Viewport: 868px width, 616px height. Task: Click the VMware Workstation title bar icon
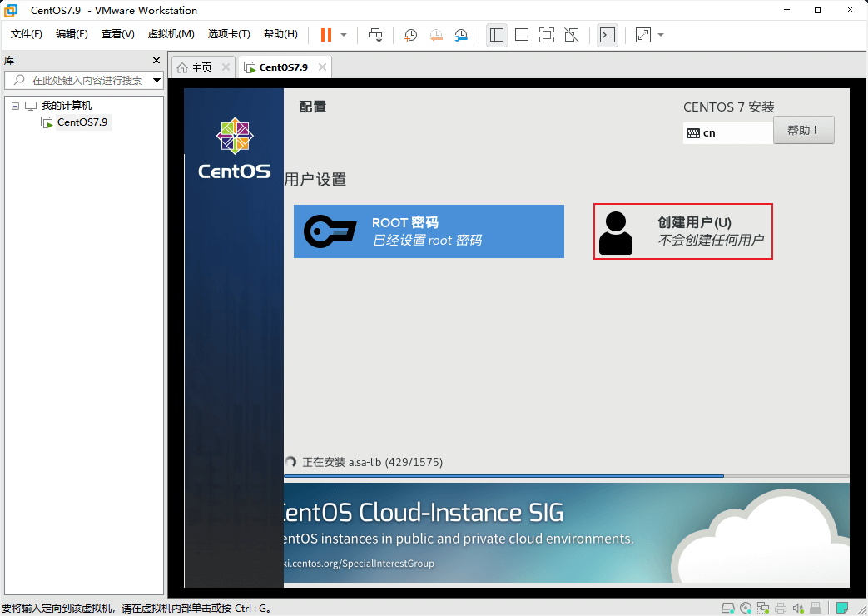click(x=11, y=10)
